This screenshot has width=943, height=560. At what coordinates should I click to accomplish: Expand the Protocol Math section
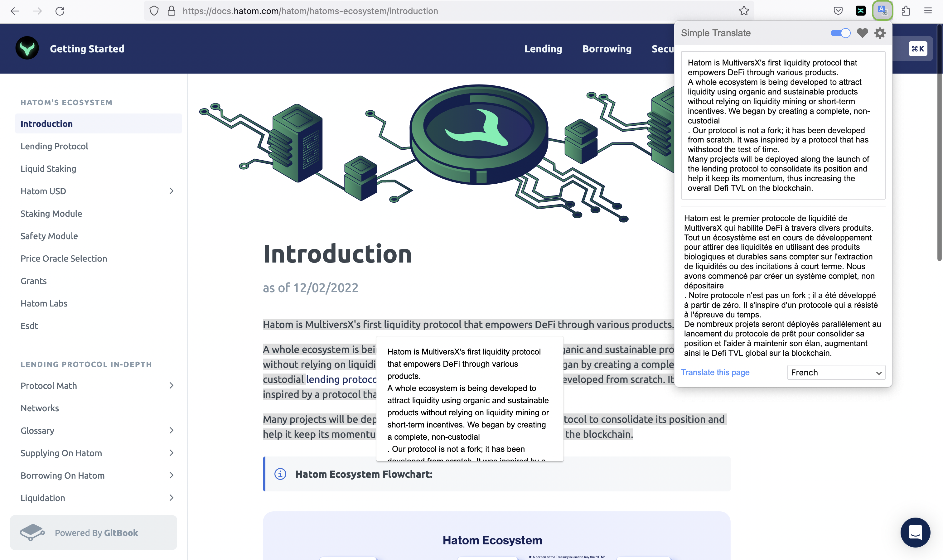171,385
